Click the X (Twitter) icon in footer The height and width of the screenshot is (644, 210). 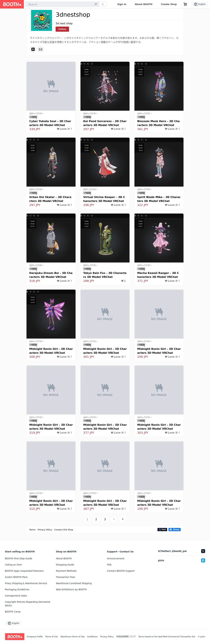pyautogui.click(x=203, y=551)
